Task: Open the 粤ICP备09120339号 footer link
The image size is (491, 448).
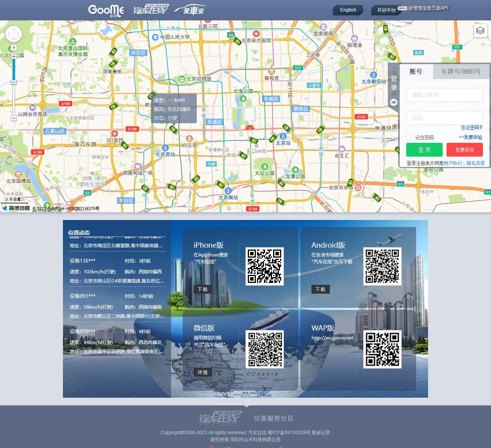Action: [x=289, y=433]
